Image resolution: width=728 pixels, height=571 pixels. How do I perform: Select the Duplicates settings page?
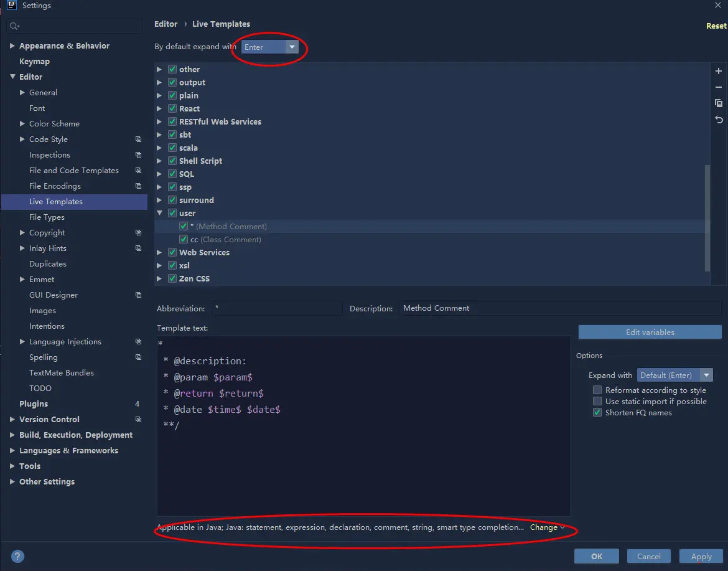point(48,264)
